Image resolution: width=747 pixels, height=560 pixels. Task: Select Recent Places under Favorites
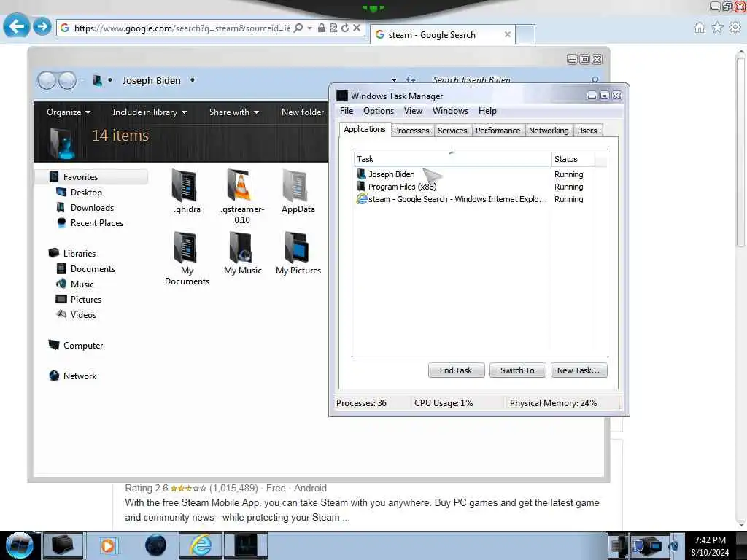click(x=97, y=223)
